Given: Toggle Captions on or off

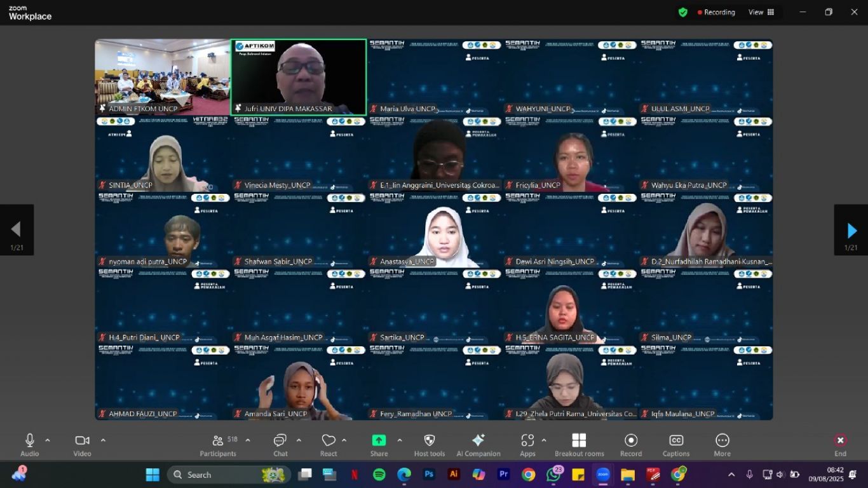Looking at the screenshot, I should pyautogui.click(x=676, y=441).
